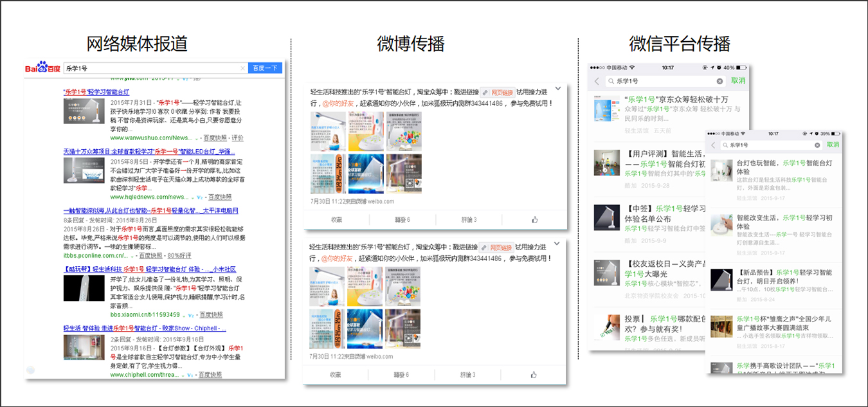
Task: Open the 【中签】乐学1号 WeChat article thumbnail
Action: (x=606, y=218)
